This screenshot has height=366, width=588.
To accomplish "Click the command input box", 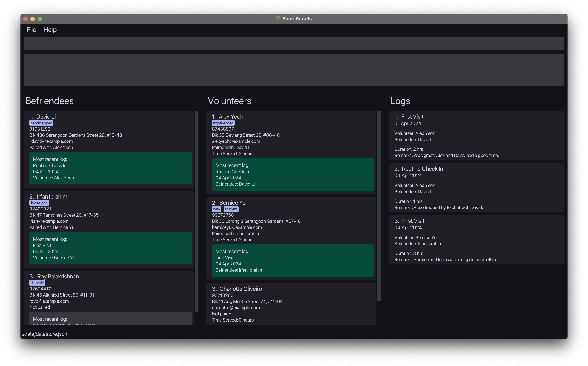I will 294,44.
